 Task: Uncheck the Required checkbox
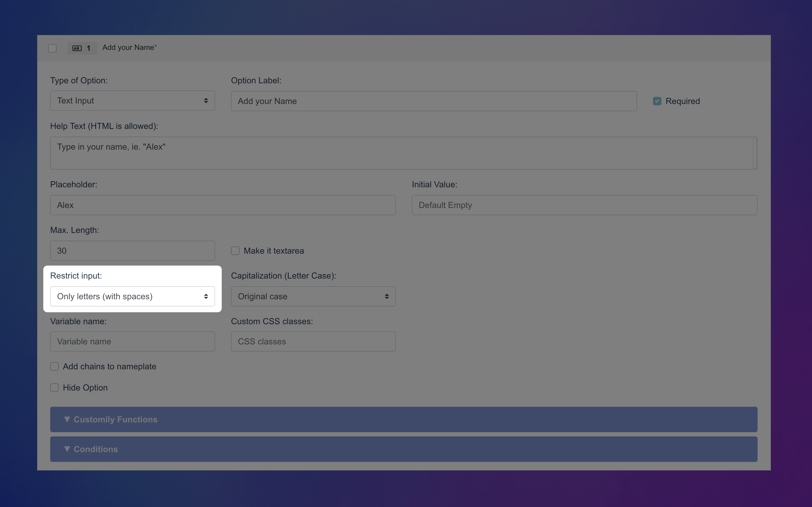click(x=657, y=101)
